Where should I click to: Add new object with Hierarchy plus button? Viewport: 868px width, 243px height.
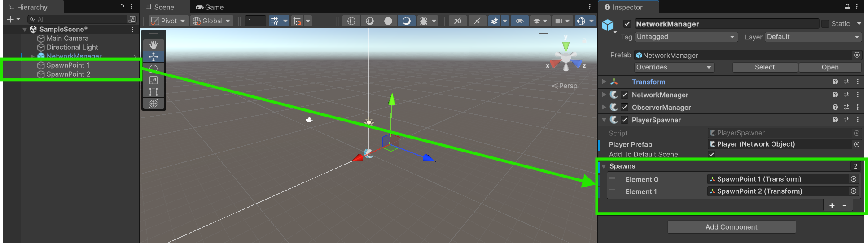(13, 19)
